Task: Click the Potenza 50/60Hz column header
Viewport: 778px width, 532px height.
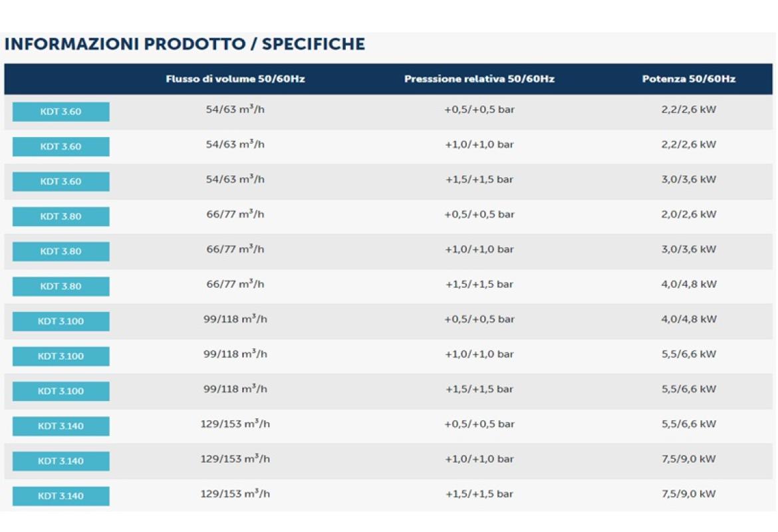Action: point(688,79)
